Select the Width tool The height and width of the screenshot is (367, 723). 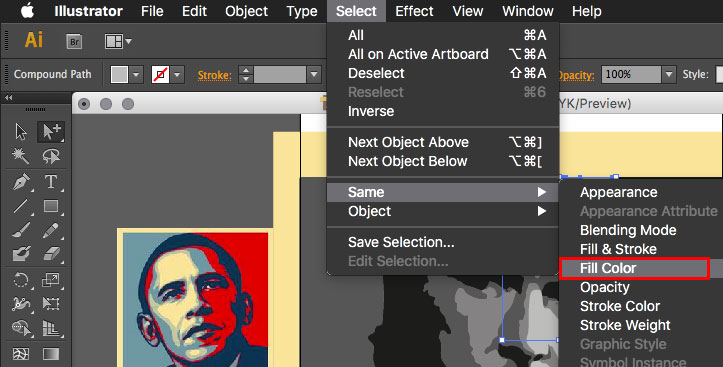[21, 303]
